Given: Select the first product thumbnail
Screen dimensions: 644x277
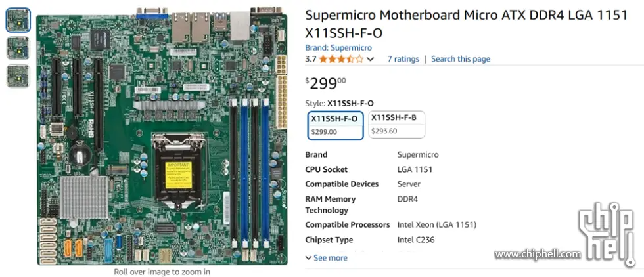Looking at the screenshot, I should [18, 20].
